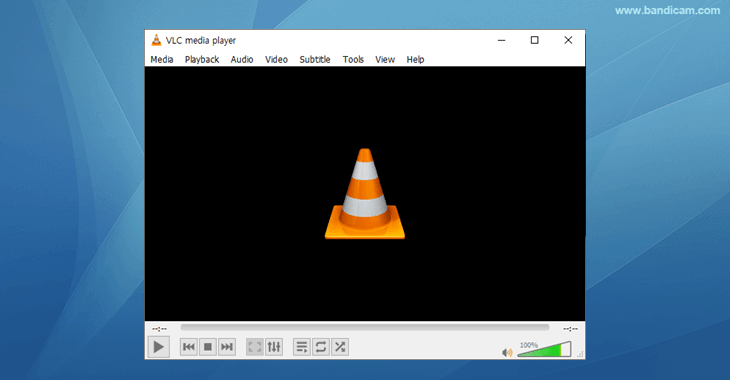Open the Audio menu
Viewport: 730px width, 380px height.
coord(242,60)
